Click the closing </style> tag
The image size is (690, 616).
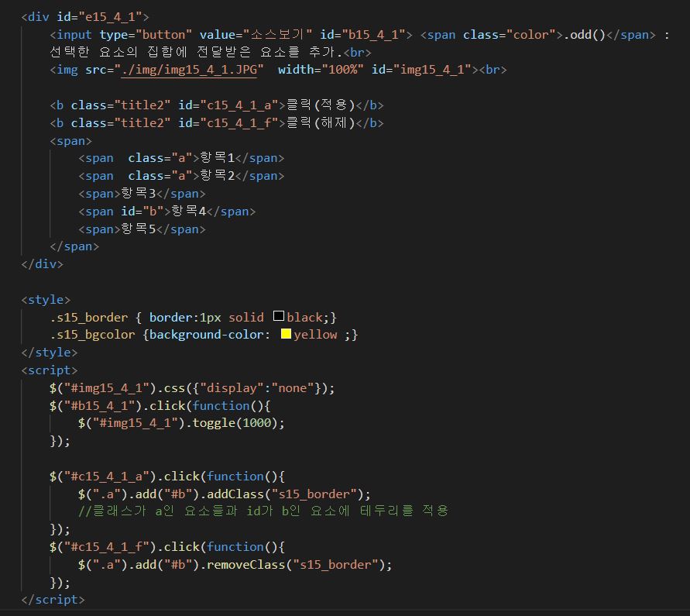click(50, 353)
